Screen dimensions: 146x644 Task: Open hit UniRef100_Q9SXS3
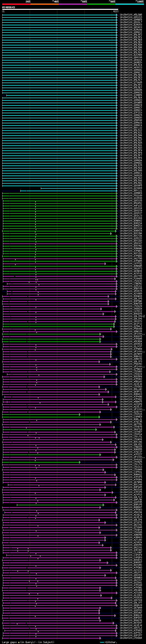131,17
